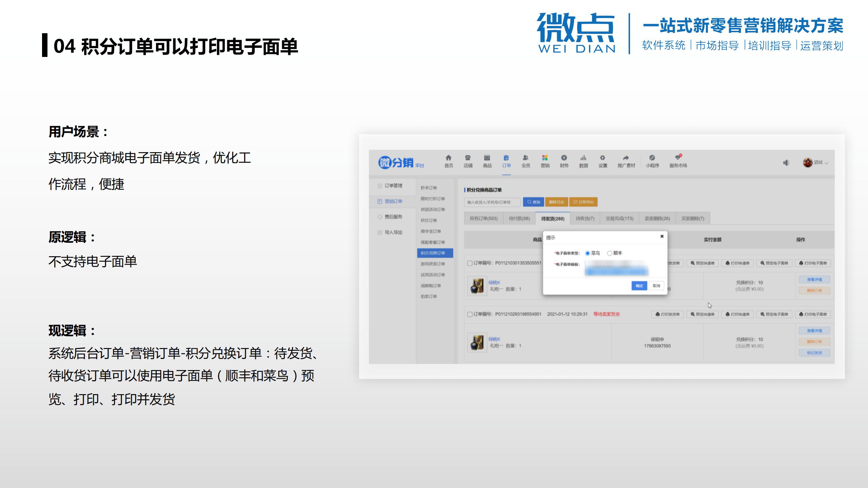This screenshot has height=488, width=868.
Task: Select the 顺丰 radio option
Action: coord(610,253)
